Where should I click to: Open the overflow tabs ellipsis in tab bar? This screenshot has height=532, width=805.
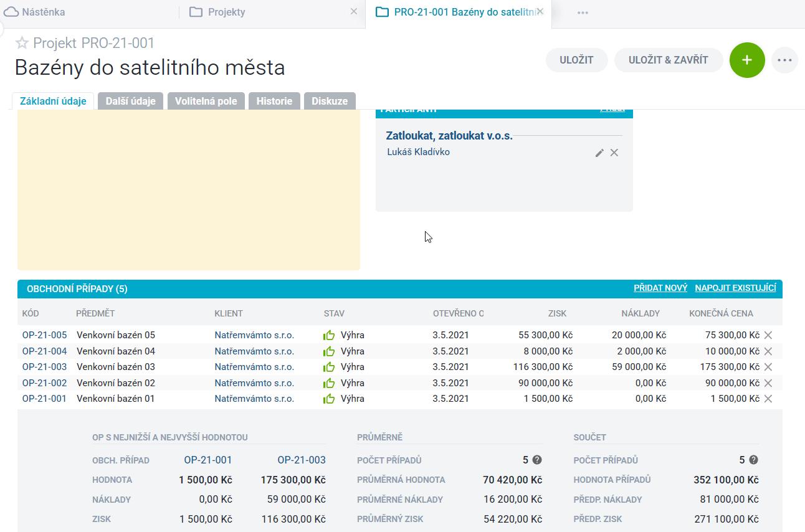click(583, 12)
